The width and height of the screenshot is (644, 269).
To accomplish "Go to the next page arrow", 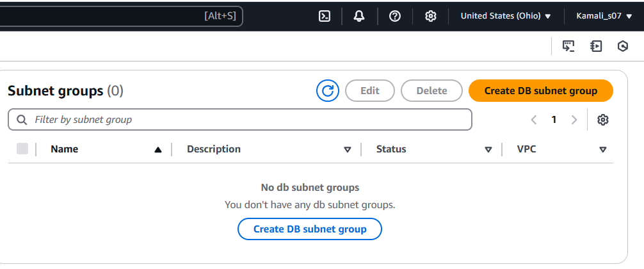I will (x=574, y=120).
